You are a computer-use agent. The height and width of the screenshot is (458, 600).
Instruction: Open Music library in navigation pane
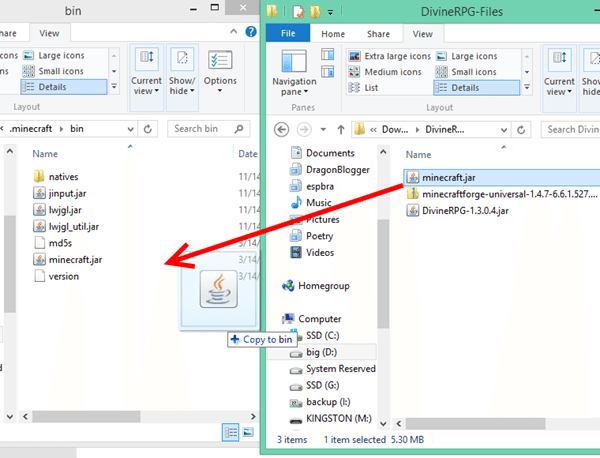(x=311, y=203)
